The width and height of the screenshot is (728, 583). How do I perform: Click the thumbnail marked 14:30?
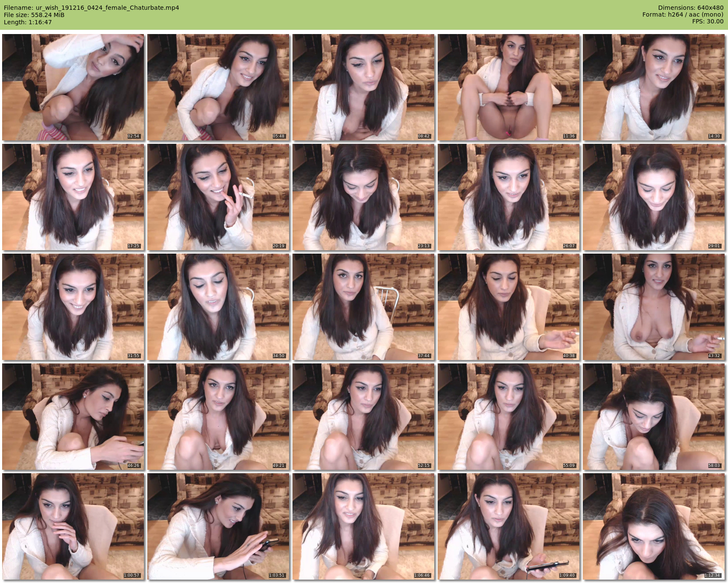(x=654, y=87)
